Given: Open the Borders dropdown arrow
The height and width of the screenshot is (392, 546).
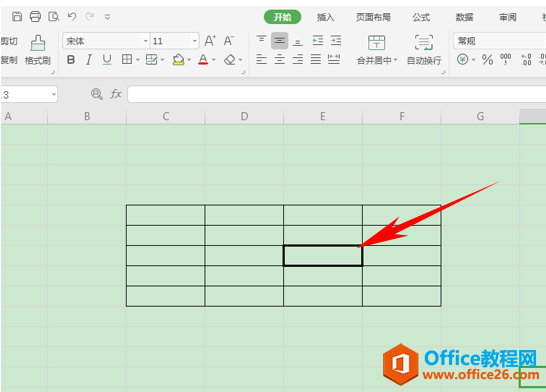Looking at the screenshot, I should 138,60.
